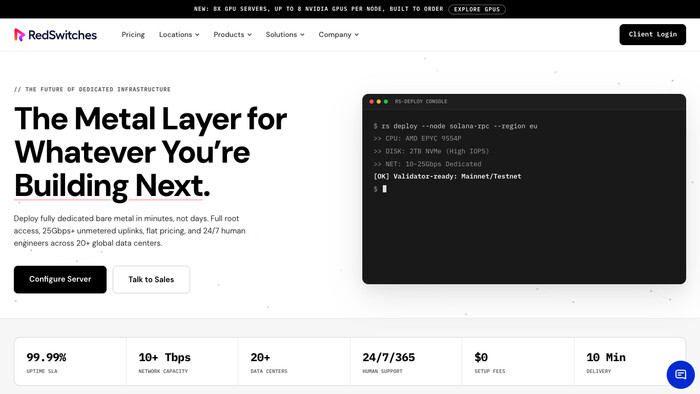Click the yellow terminal window dot
The height and width of the screenshot is (394, 700).
click(379, 102)
